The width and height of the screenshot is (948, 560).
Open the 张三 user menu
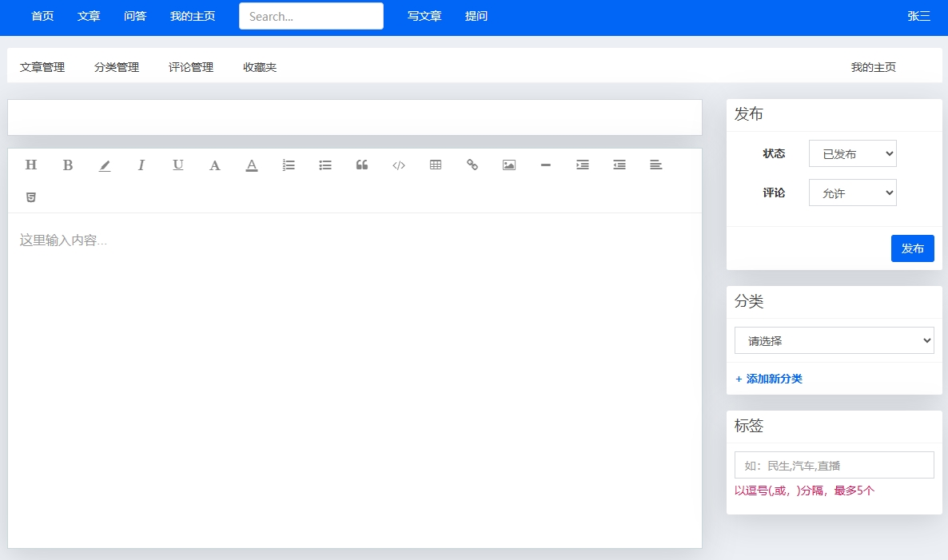(918, 16)
